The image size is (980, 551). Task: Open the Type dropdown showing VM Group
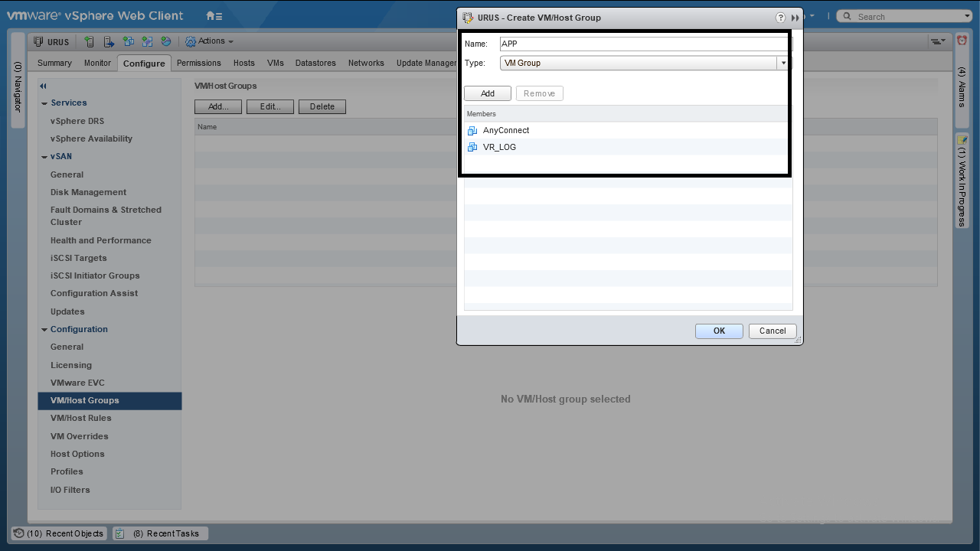pyautogui.click(x=783, y=63)
